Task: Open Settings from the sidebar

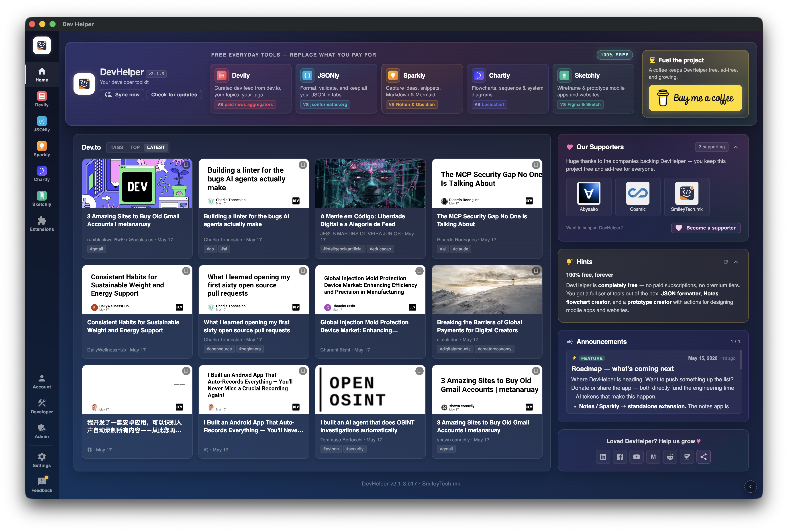Action: (42, 460)
